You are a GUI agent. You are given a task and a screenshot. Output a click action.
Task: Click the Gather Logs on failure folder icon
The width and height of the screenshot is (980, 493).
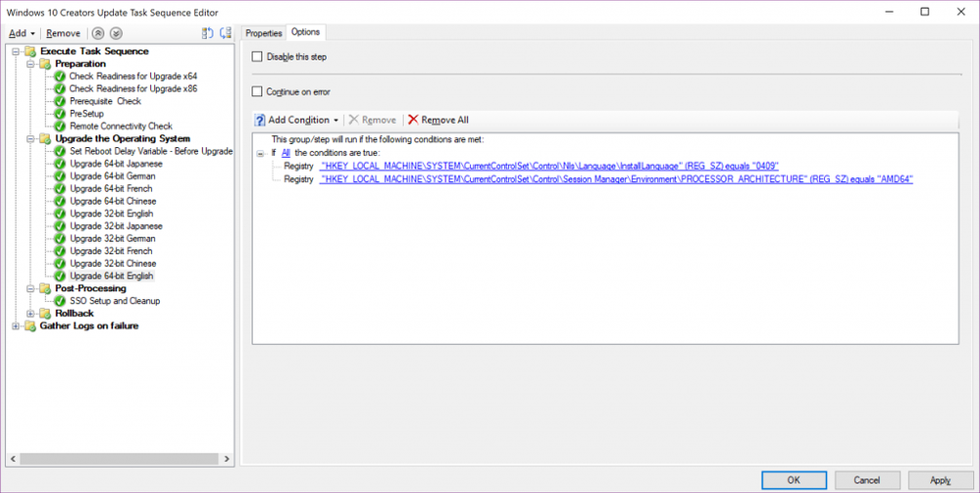click(x=30, y=326)
